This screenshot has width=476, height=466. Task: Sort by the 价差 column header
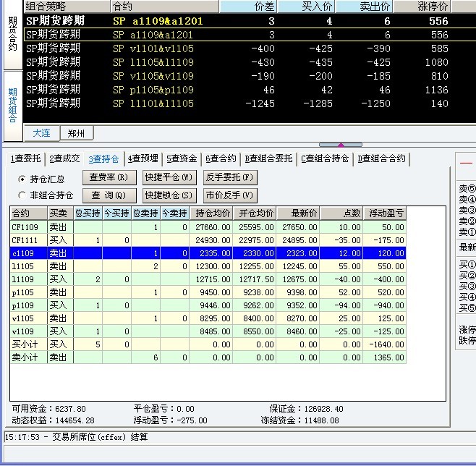point(248,7)
